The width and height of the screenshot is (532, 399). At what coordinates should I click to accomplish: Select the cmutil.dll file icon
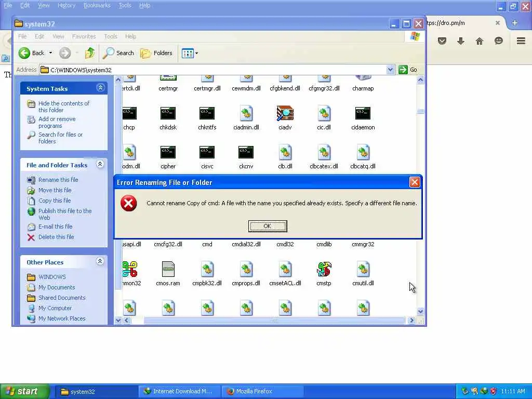pyautogui.click(x=363, y=270)
